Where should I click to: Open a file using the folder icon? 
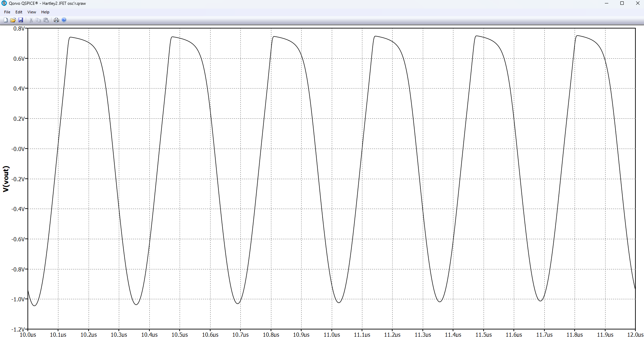(x=13, y=20)
